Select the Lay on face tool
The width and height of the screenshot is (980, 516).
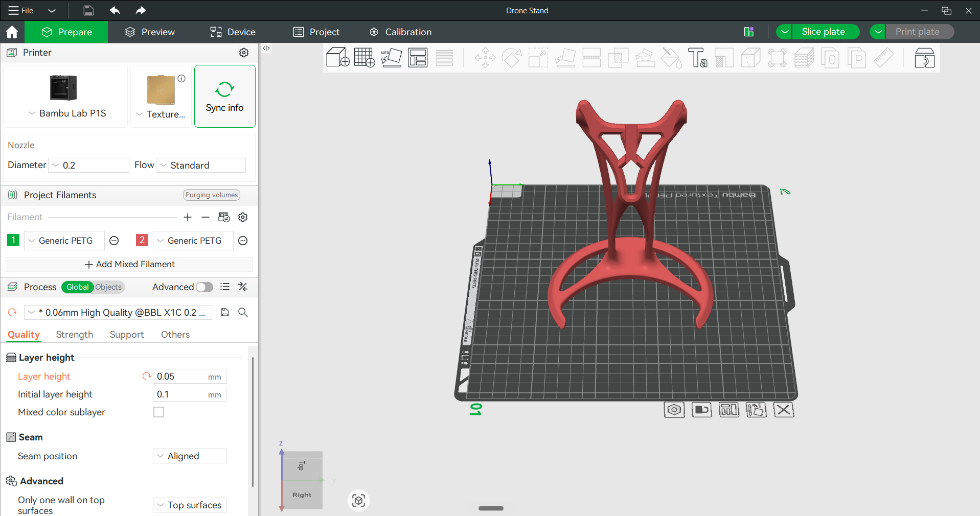click(x=565, y=58)
